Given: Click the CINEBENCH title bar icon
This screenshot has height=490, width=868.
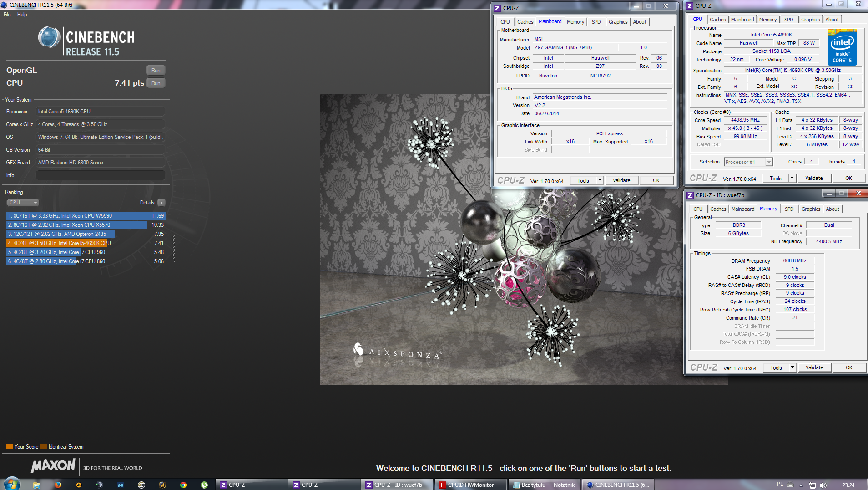Looking at the screenshot, I should tap(4, 5).
